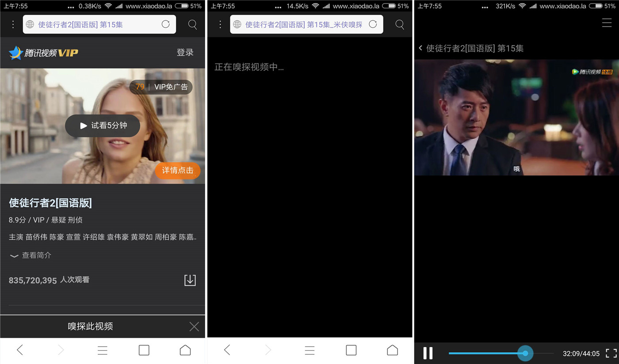The width and height of the screenshot is (619, 364).
Task: Tap back chevron beside 使徒行者2 player title
Action: (420, 48)
